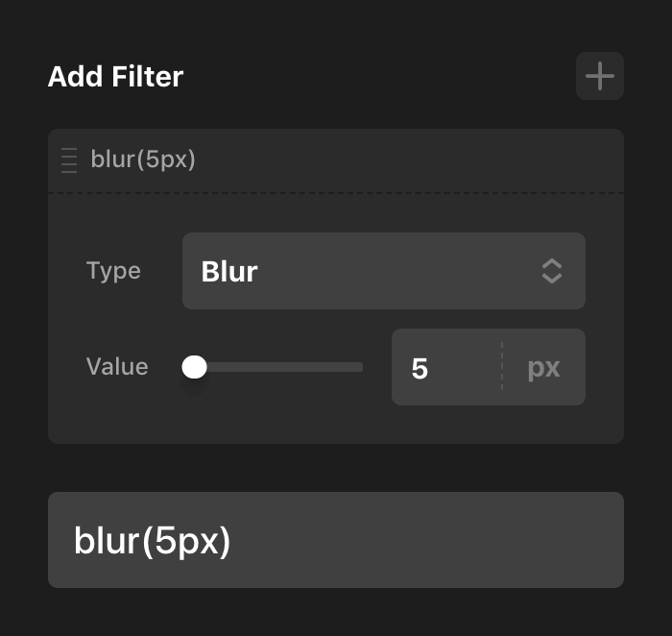Click the Value slider thumb
Image resolution: width=672 pixels, height=636 pixels.
coord(195,366)
